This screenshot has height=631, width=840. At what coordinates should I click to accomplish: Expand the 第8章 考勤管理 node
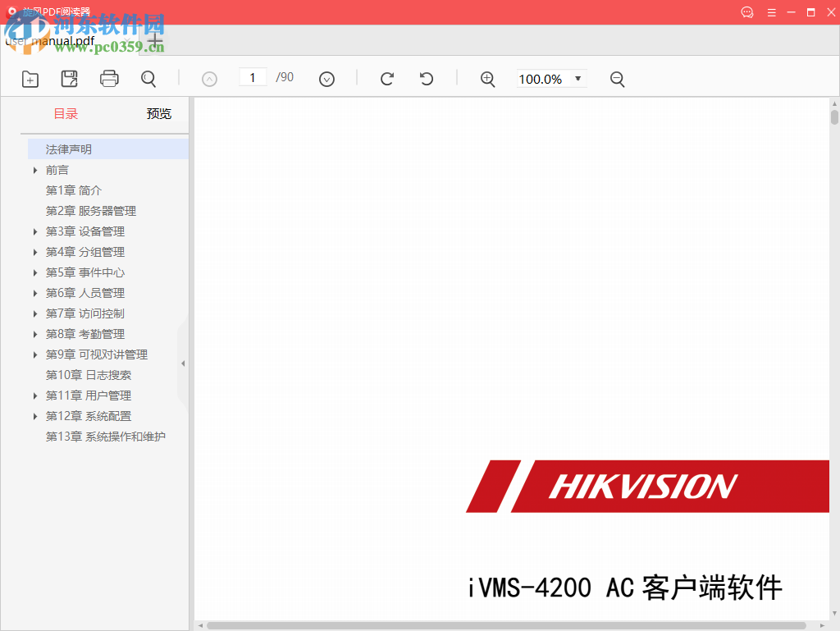coord(35,334)
